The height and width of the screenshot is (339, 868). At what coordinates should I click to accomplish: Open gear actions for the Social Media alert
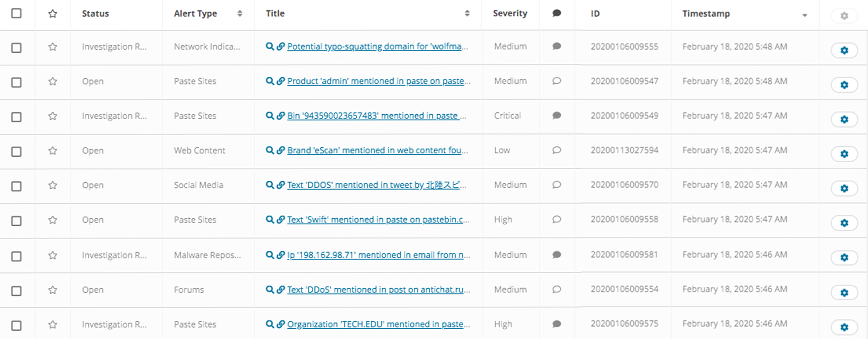pos(844,188)
